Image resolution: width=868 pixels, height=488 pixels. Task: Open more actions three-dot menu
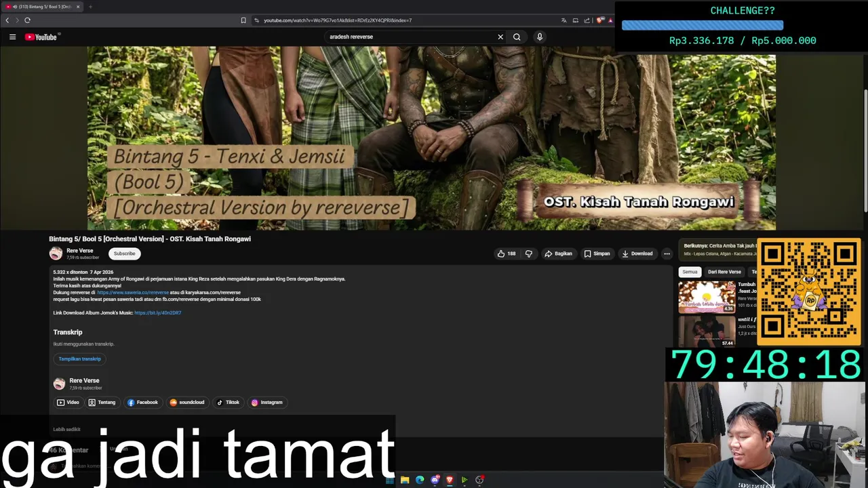pyautogui.click(x=667, y=253)
